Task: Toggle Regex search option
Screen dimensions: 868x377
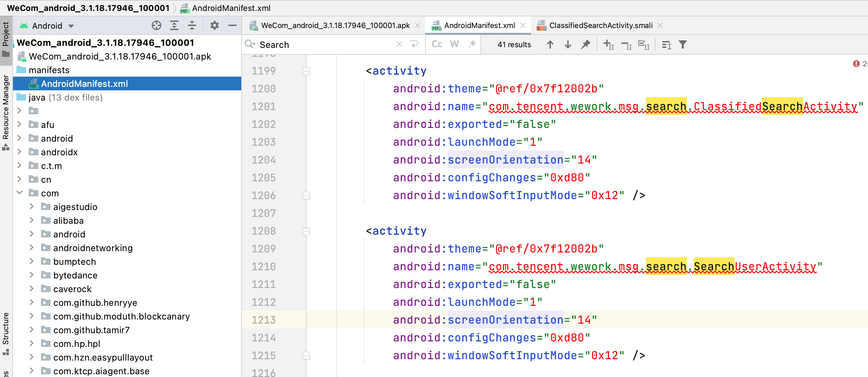Action: coord(472,44)
